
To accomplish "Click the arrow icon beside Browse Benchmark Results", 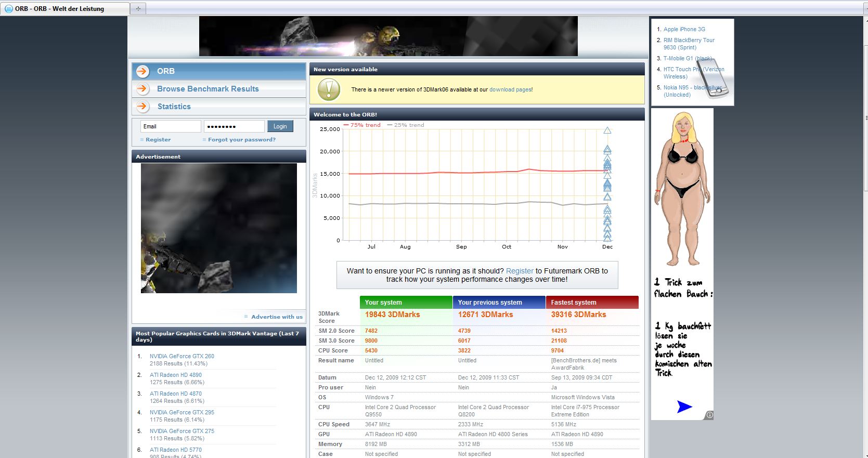I will point(143,89).
